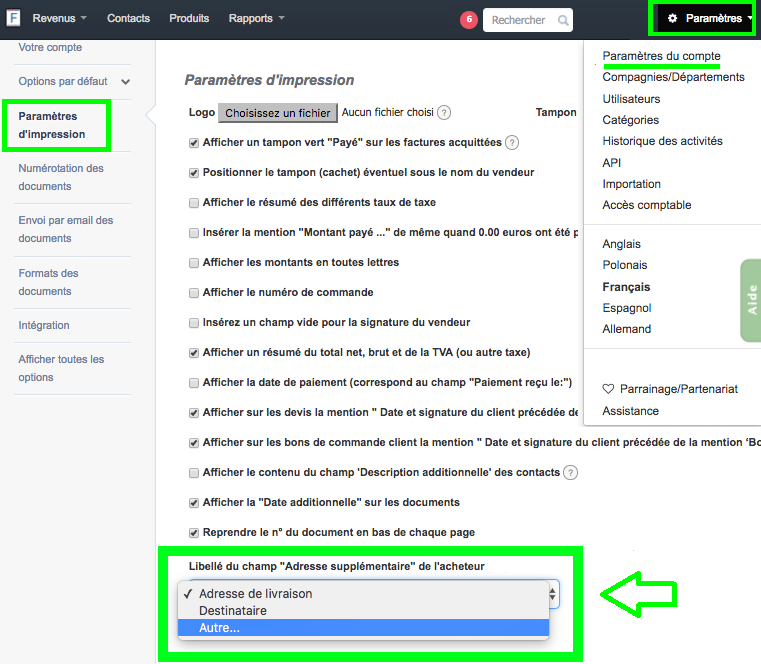Enable 'Description additionnelle' des contacts checkbox

pyautogui.click(x=194, y=473)
